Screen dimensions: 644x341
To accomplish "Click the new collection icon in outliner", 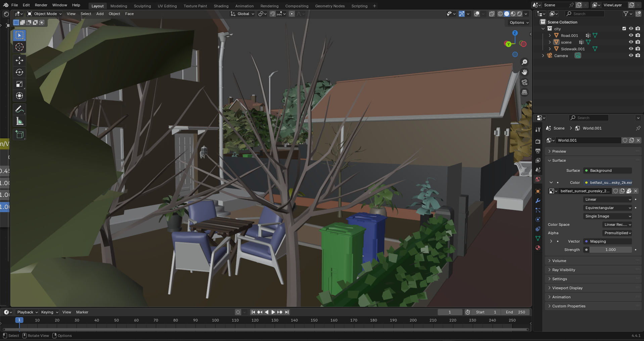I will [638, 14].
